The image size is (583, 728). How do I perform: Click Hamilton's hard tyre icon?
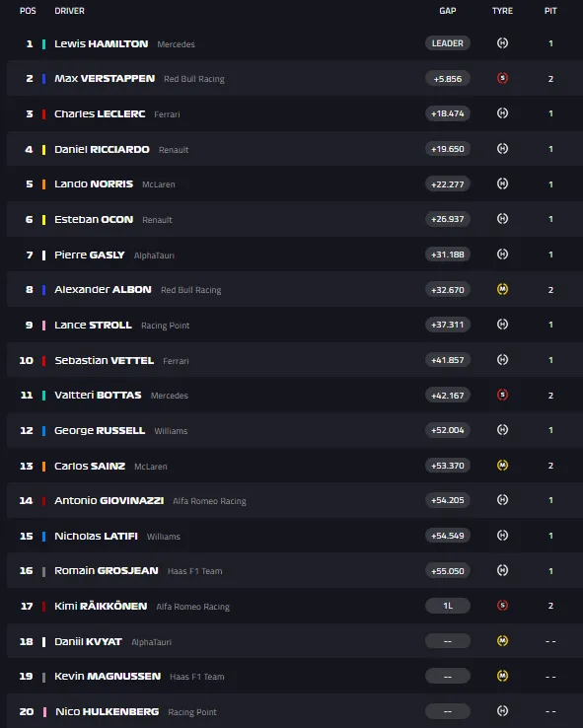click(502, 43)
